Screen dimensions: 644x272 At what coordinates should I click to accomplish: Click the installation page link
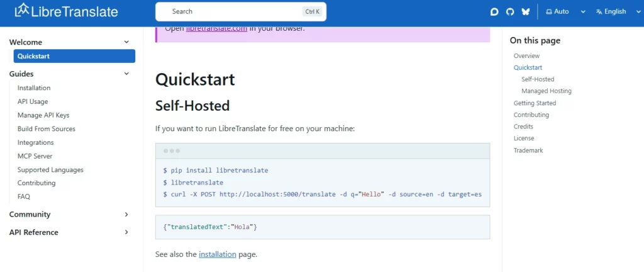(218, 254)
